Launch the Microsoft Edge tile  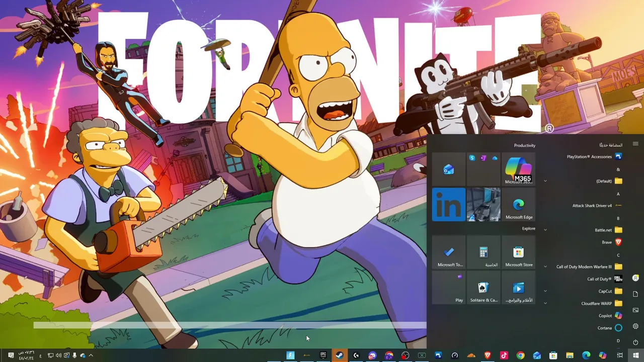coord(519,205)
